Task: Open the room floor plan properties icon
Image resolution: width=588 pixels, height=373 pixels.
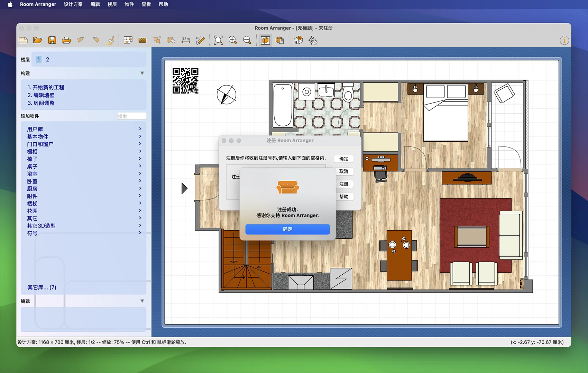Action: point(128,40)
